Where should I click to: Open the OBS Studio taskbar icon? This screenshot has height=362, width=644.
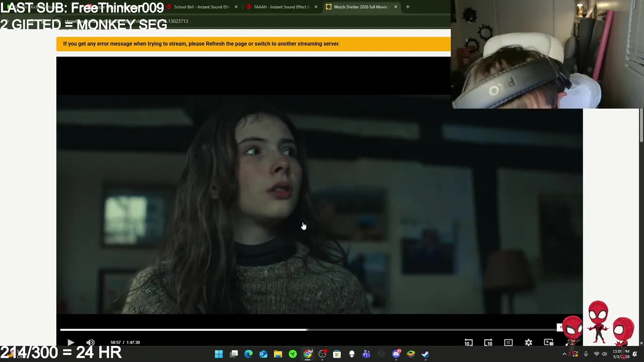click(323, 354)
